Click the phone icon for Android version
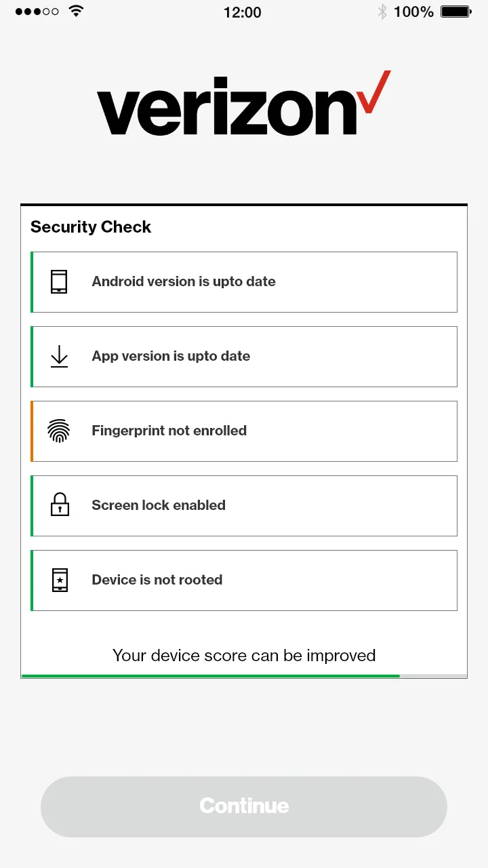 coord(60,281)
